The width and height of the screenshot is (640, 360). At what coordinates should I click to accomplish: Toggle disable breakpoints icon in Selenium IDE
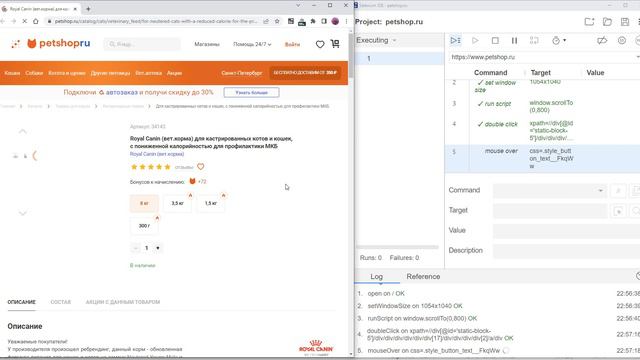click(602, 40)
